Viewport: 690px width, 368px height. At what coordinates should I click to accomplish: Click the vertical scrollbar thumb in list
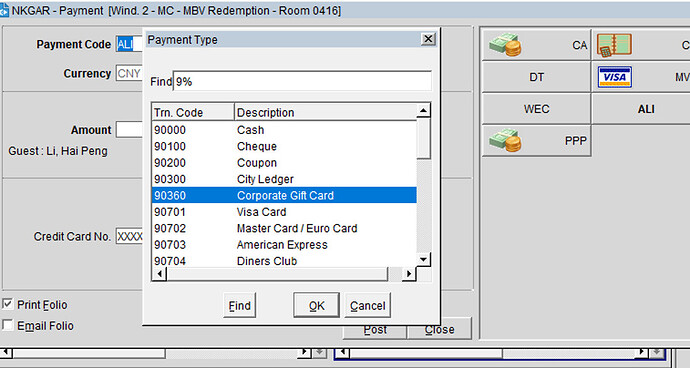[423, 138]
